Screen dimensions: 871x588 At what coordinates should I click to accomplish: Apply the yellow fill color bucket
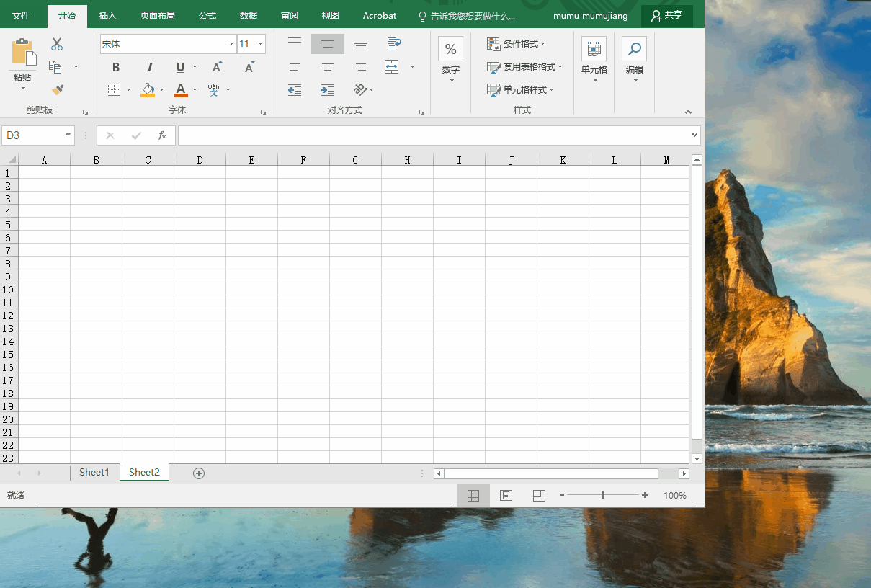[148, 90]
